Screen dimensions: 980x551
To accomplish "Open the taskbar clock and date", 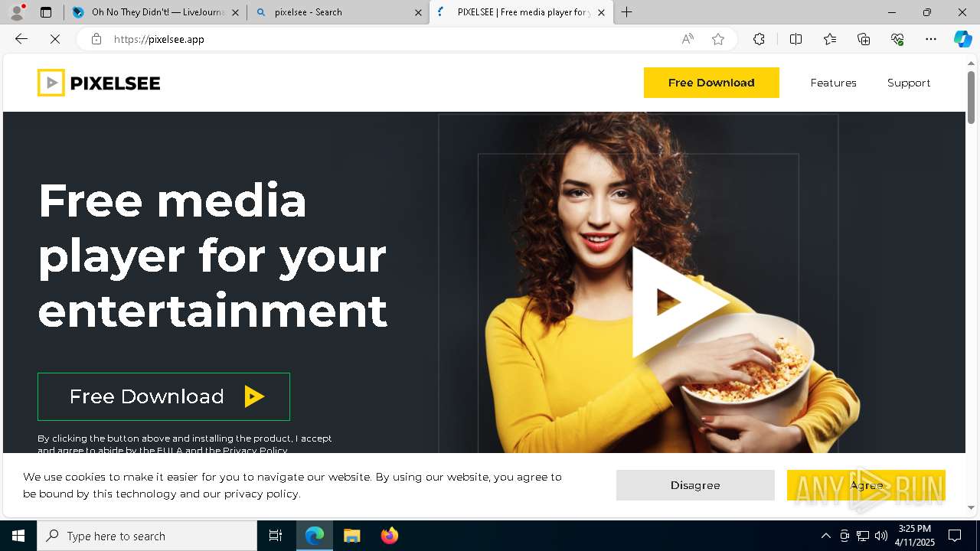I will (914, 536).
